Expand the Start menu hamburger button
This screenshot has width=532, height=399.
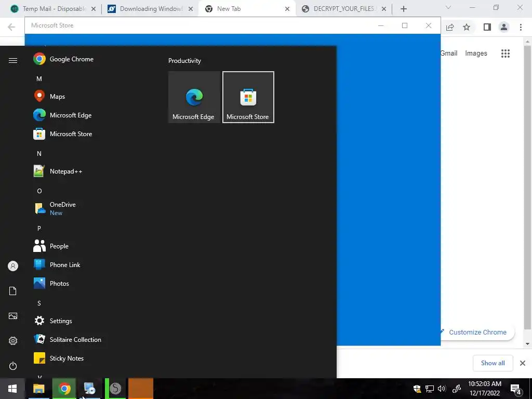[x=13, y=60]
